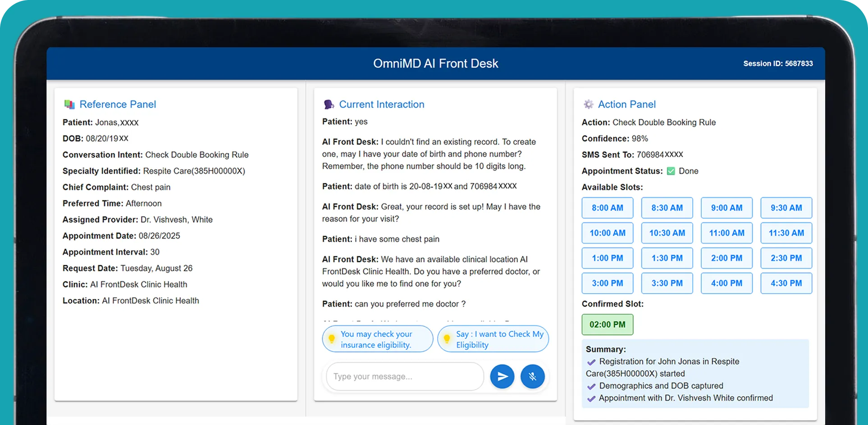Click the green Done checkmark beside Appointment Status
868x425 pixels.
(x=671, y=171)
